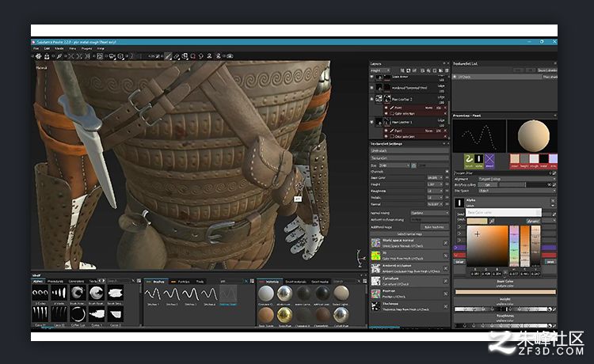Click the Select normal map button

click(409, 234)
